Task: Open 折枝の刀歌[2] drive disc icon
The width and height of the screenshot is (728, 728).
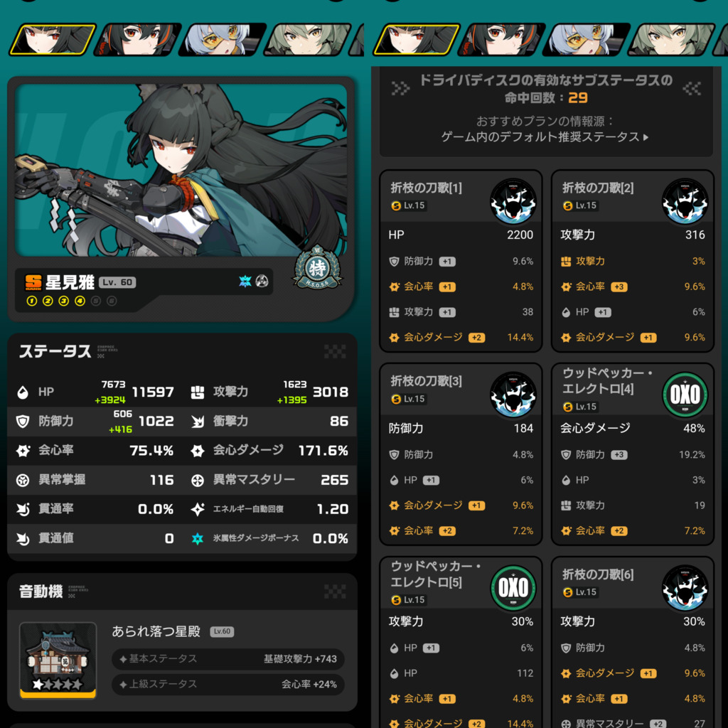Action: click(685, 201)
